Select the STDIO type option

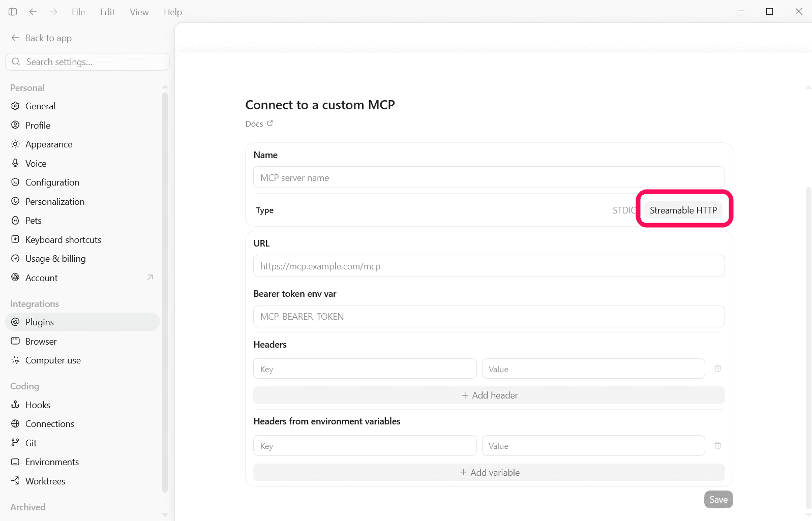[624, 210]
